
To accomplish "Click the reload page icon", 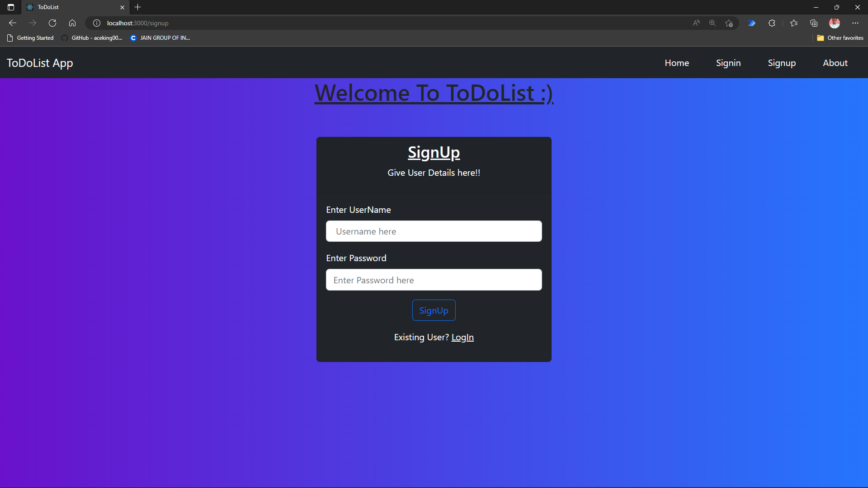I will coord(52,23).
